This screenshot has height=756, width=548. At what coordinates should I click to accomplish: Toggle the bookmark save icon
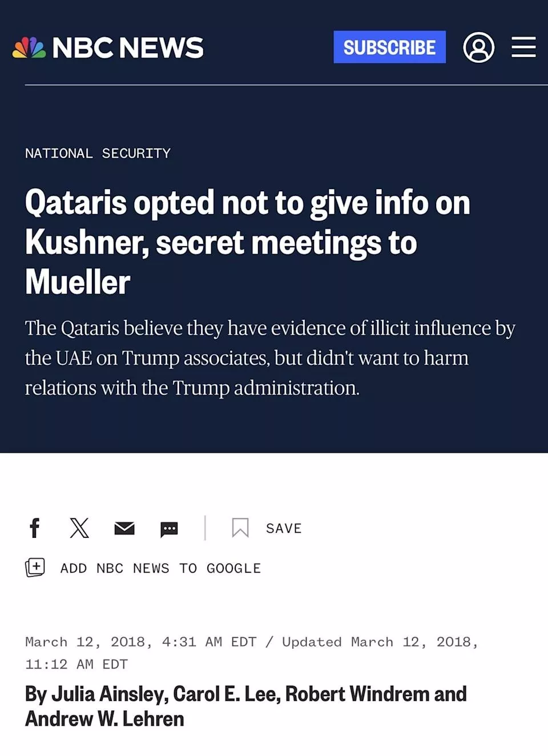[x=240, y=528]
